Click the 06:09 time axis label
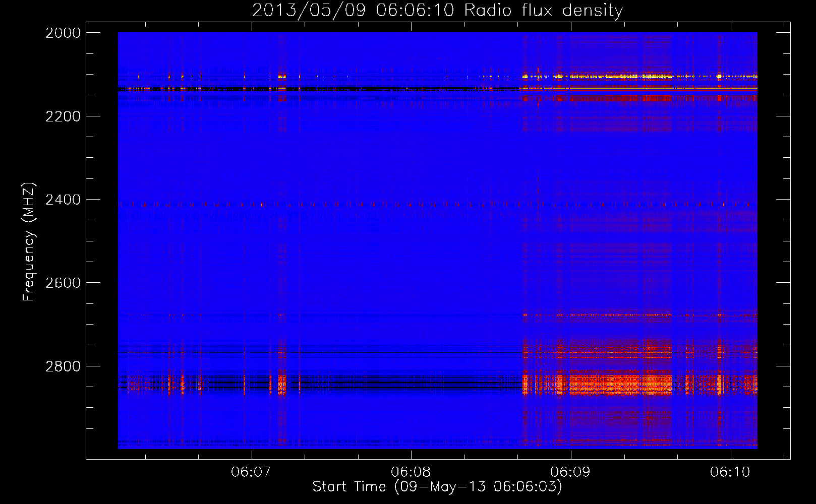 (x=571, y=472)
